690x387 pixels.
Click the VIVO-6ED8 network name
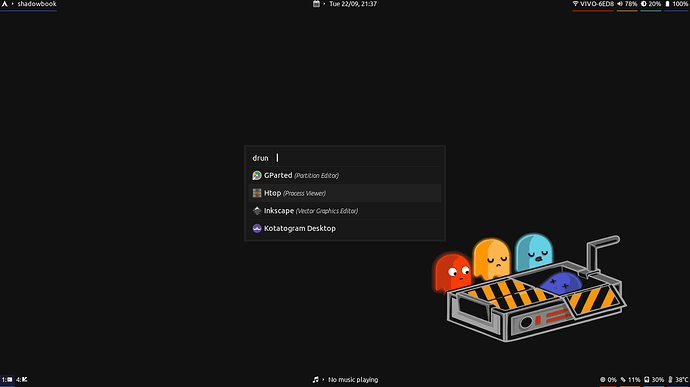coord(597,4)
